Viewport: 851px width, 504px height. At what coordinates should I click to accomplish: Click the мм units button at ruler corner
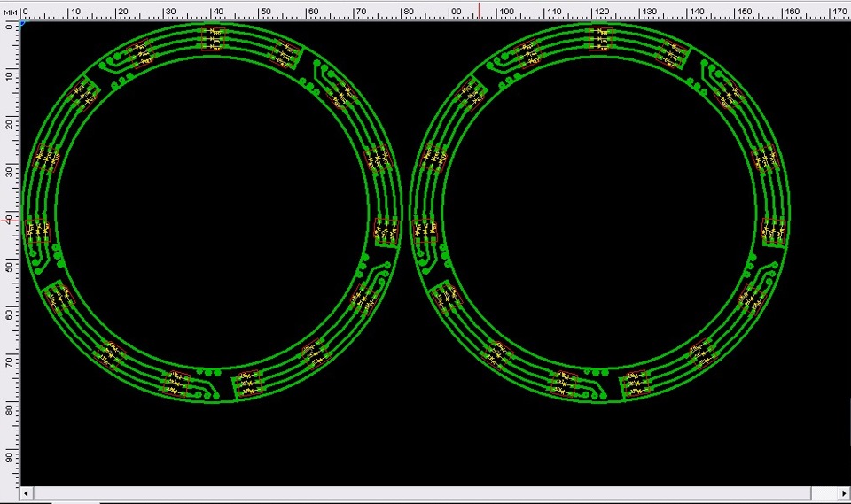(11, 12)
